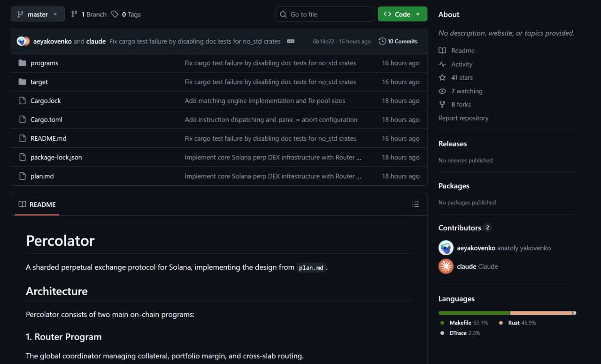Click the watching eye icon
This screenshot has width=601, height=364.
(x=442, y=91)
